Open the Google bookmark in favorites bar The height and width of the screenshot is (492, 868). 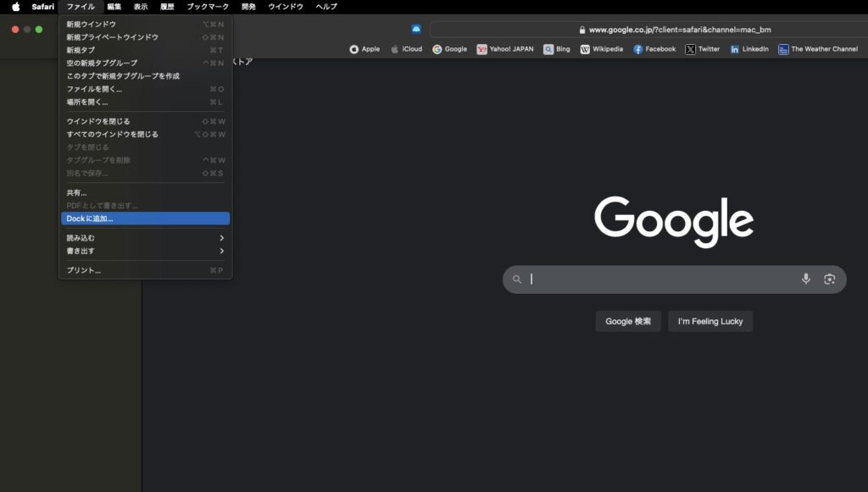click(x=449, y=49)
